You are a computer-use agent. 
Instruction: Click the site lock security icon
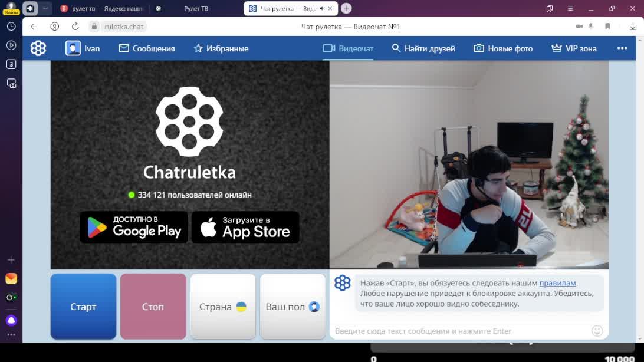point(94,27)
